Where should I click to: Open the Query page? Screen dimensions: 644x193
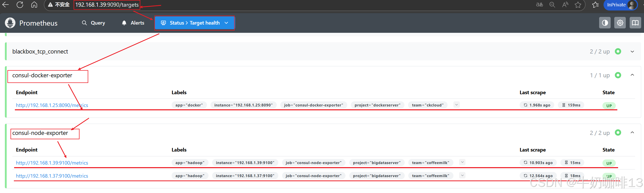pyautogui.click(x=93, y=23)
